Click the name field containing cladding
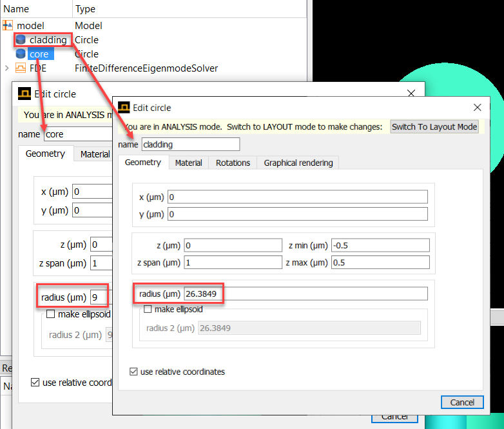The height and width of the screenshot is (429, 504). [x=191, y=145]
